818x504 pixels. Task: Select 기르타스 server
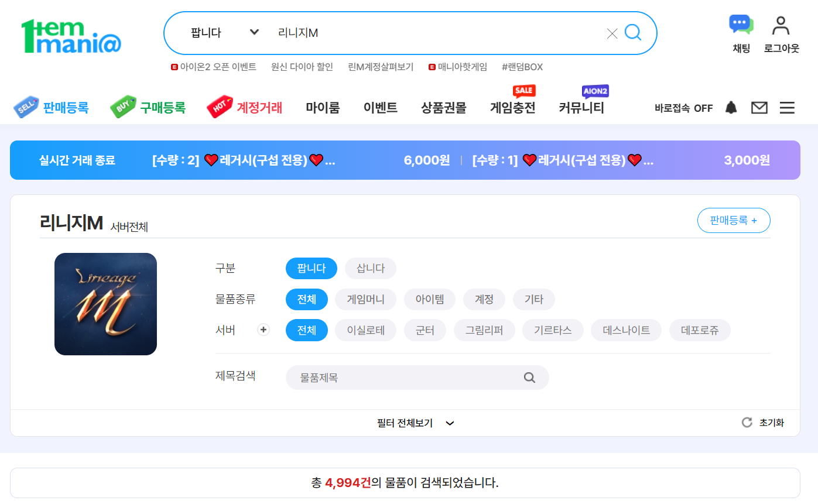(x=553, y=330)
